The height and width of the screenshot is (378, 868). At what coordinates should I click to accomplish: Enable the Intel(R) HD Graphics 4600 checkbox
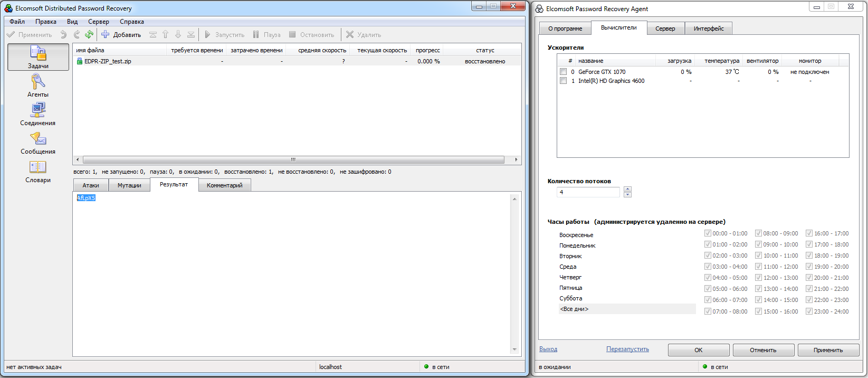[563, 81]
